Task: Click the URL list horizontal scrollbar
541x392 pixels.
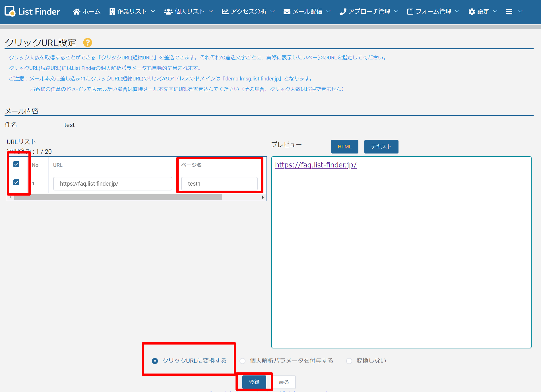Action: (x=118, y=197)
